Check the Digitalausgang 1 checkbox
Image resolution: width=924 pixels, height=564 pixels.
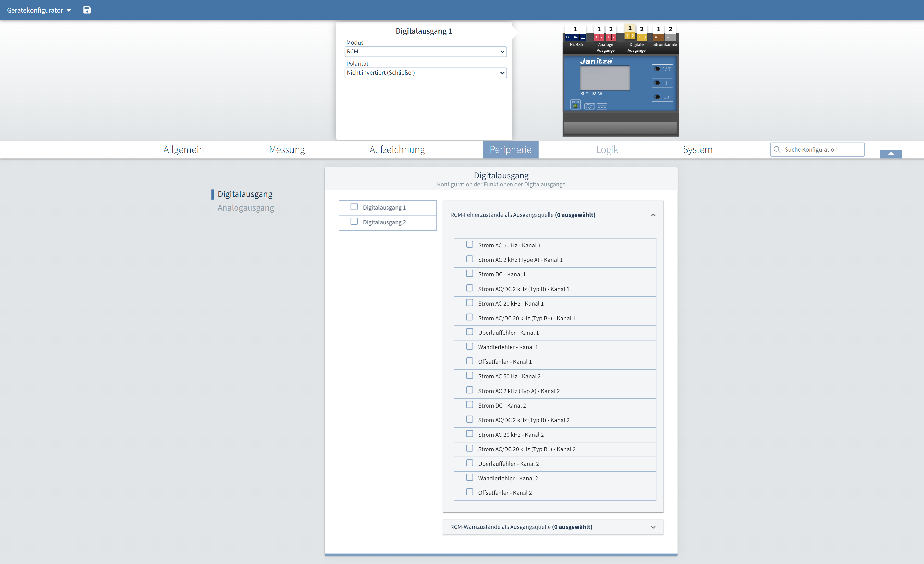click(354, 207)
